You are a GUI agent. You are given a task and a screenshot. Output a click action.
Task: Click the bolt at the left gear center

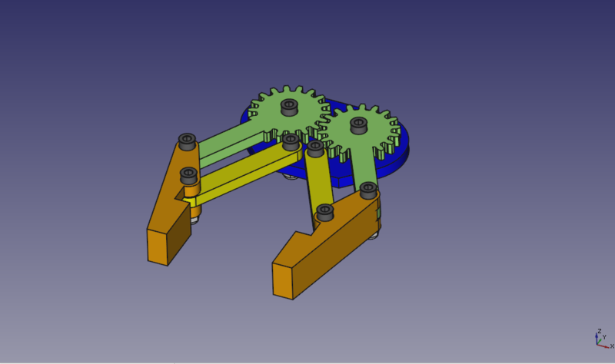(x=289, y=107)
